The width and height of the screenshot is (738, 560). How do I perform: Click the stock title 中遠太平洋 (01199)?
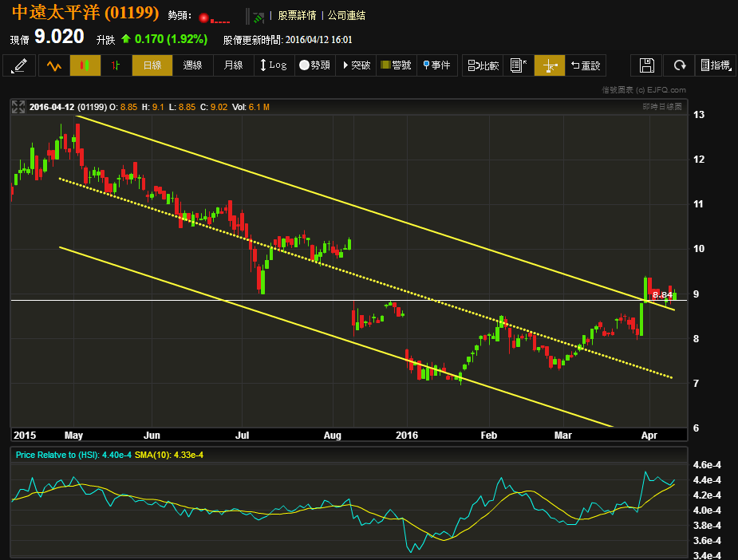pos(85,12)
